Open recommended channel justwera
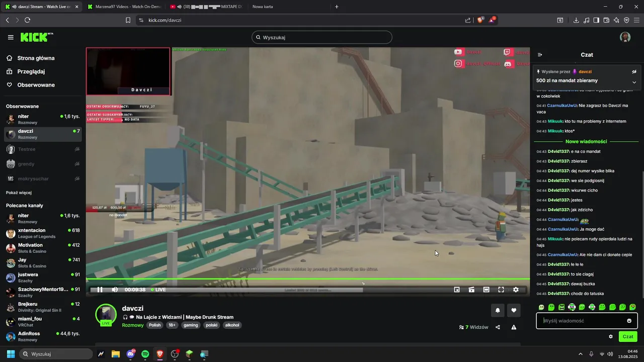 coord(43,278)
